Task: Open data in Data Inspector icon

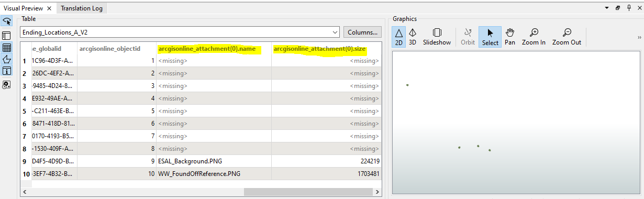Action: pyautogui.click(x=7, y=84)
